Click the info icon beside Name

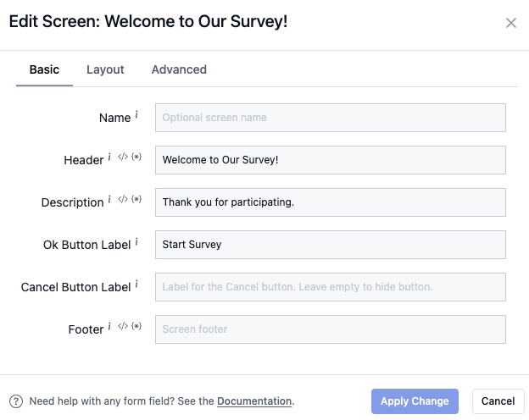(x=136, y=115)
